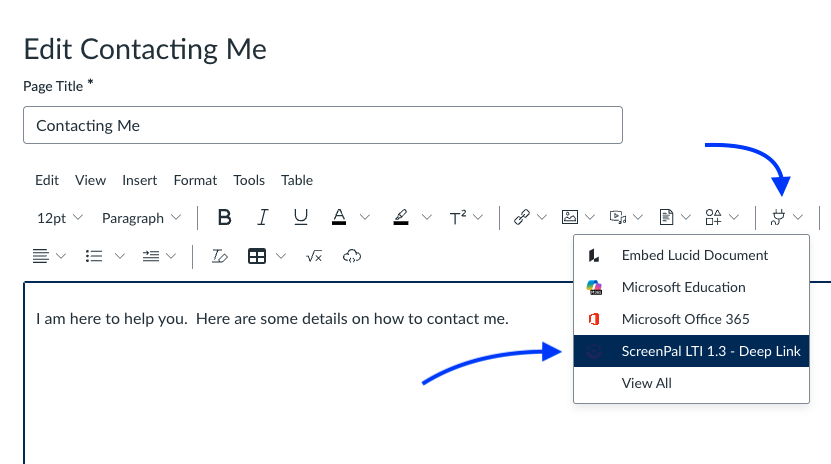Click the Superscript T² icon
Screen dimensions: 831x464
click(x=457, y=217)
